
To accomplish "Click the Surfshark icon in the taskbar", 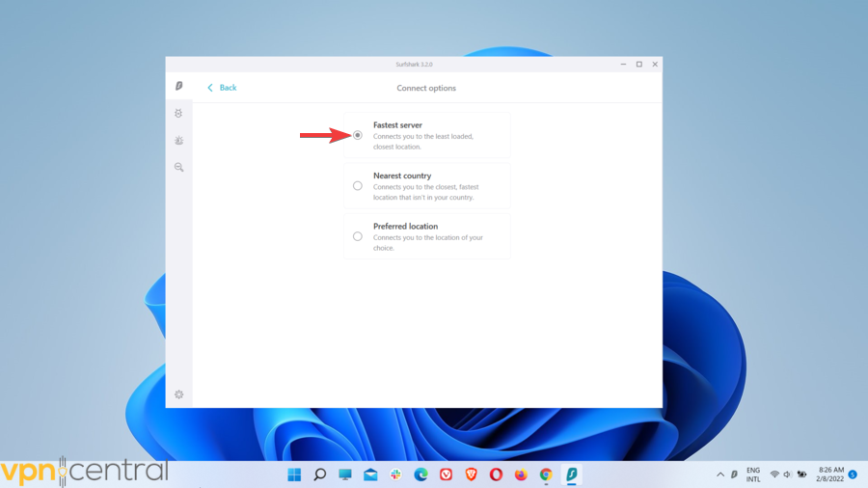I will [x=571, y=474].
